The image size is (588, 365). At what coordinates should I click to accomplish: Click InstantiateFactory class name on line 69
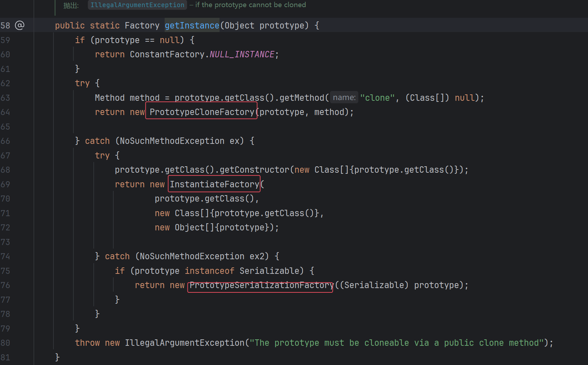click(214, 184)
